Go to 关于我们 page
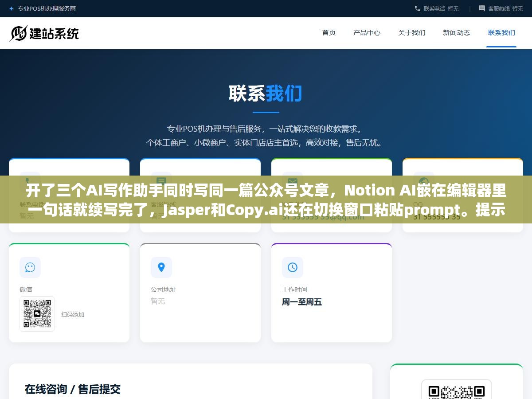 click(412, 32)
